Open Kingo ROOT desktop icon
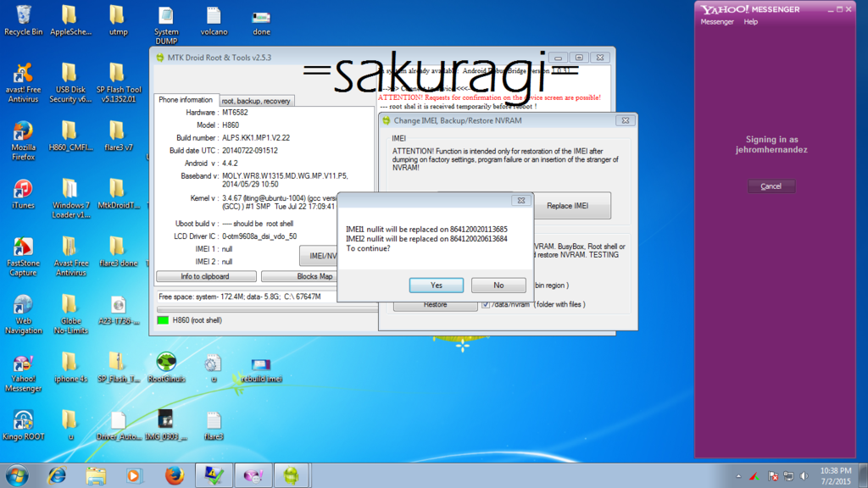Viewport: 868px width, 488px height. coord(23,424)
